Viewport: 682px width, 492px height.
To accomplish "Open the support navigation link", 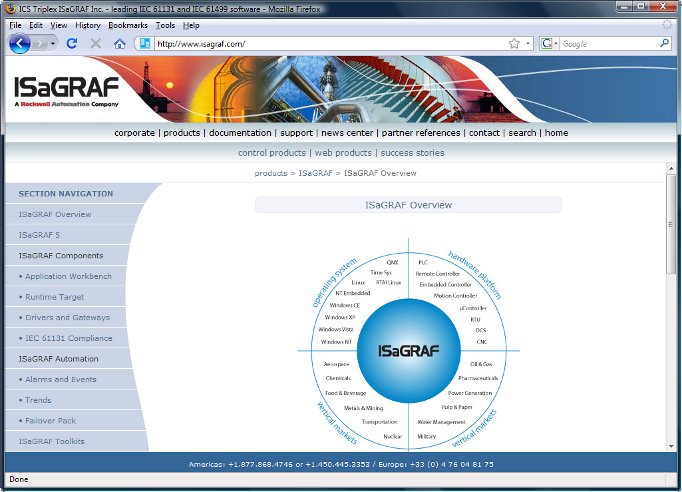I will coord(296,133).
